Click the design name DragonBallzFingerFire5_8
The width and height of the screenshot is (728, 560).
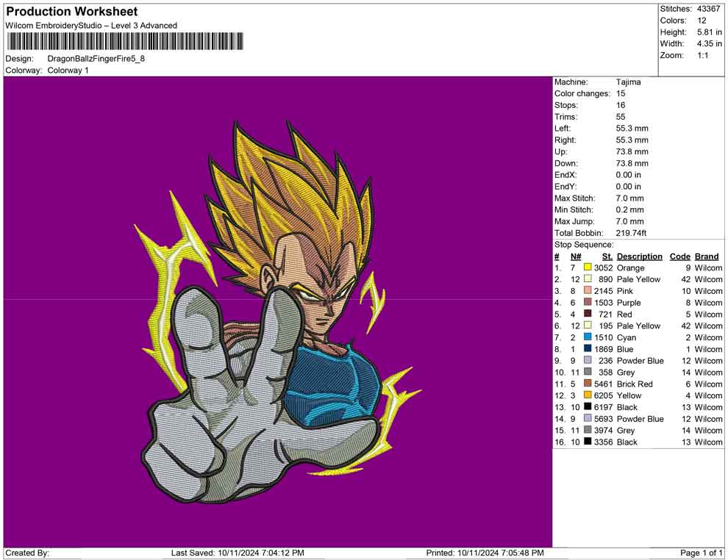(96, 58)
